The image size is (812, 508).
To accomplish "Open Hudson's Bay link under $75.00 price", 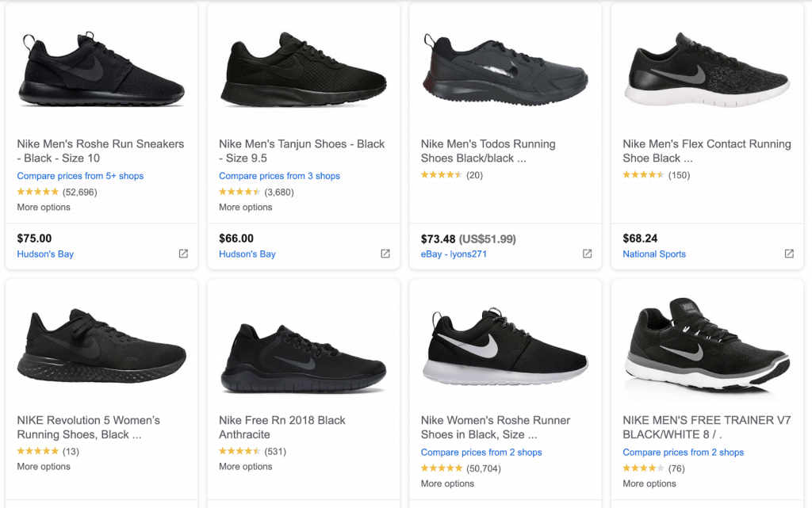I will tap(45, 254).
